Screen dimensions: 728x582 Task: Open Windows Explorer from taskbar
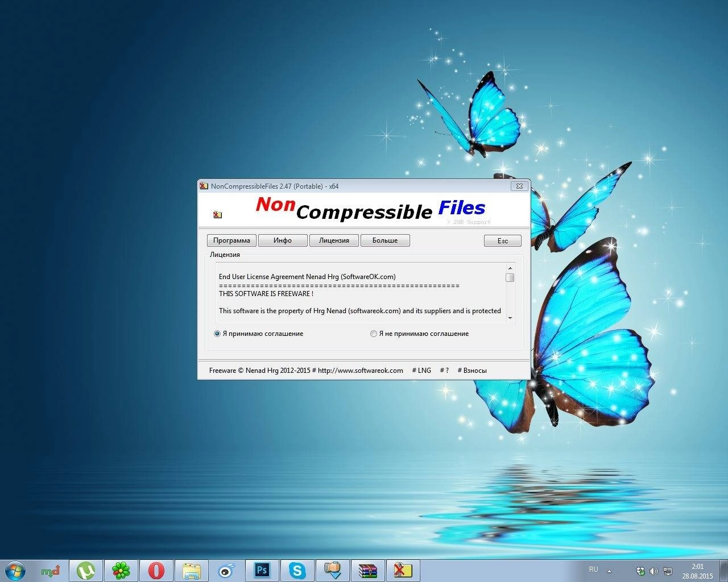pos(191,570)
